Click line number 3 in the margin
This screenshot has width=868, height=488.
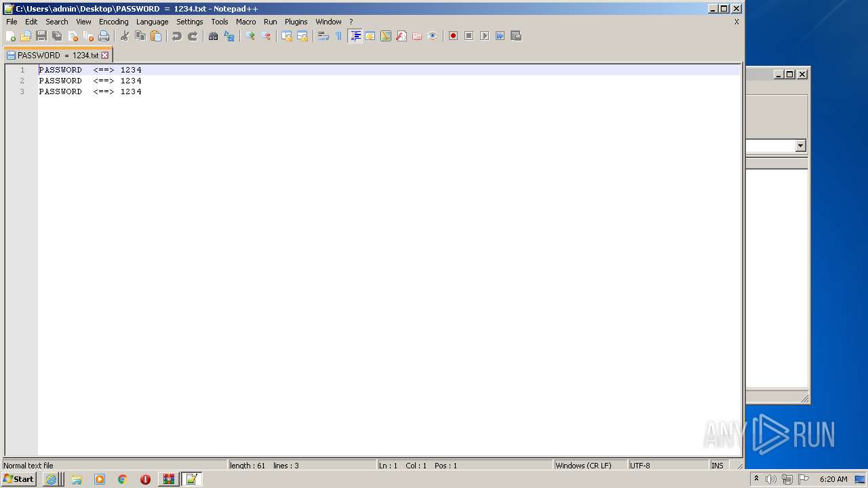(x=22, y=91)
